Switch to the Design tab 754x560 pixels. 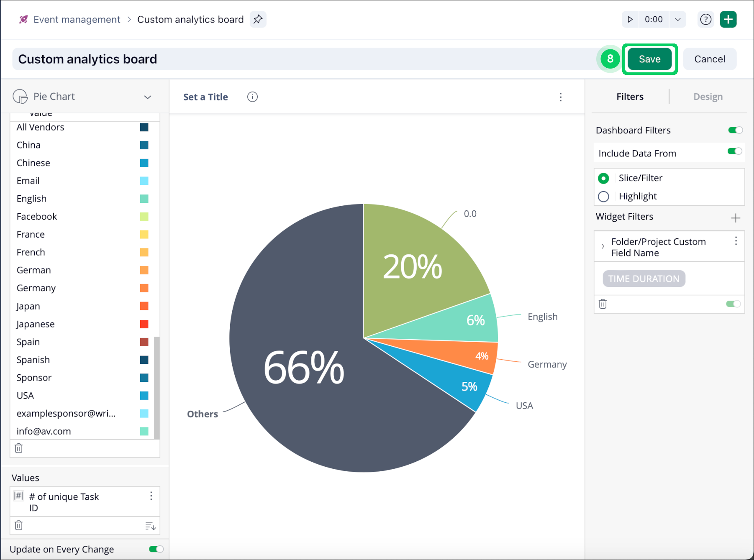(x=708, y=97)
